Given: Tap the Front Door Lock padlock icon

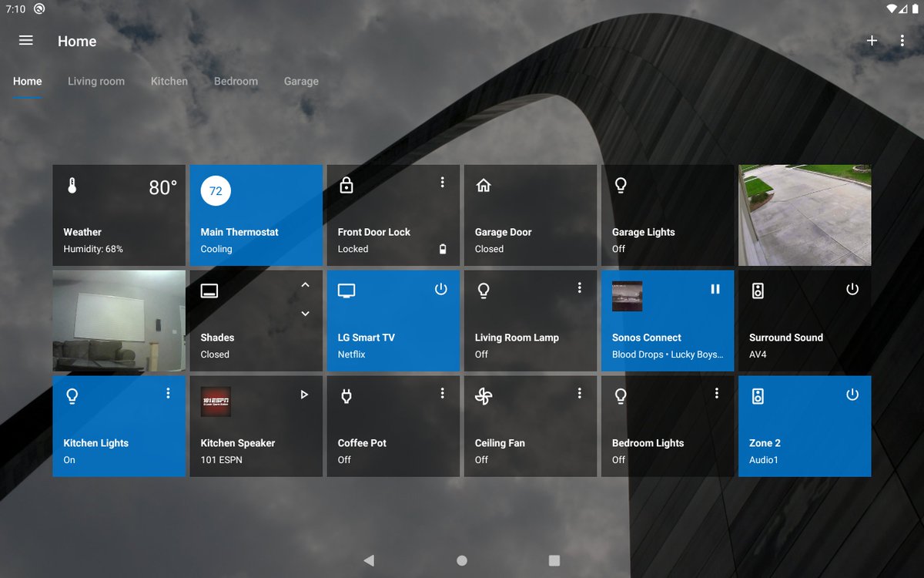Looking at the screenshot, I should point(346,185).
